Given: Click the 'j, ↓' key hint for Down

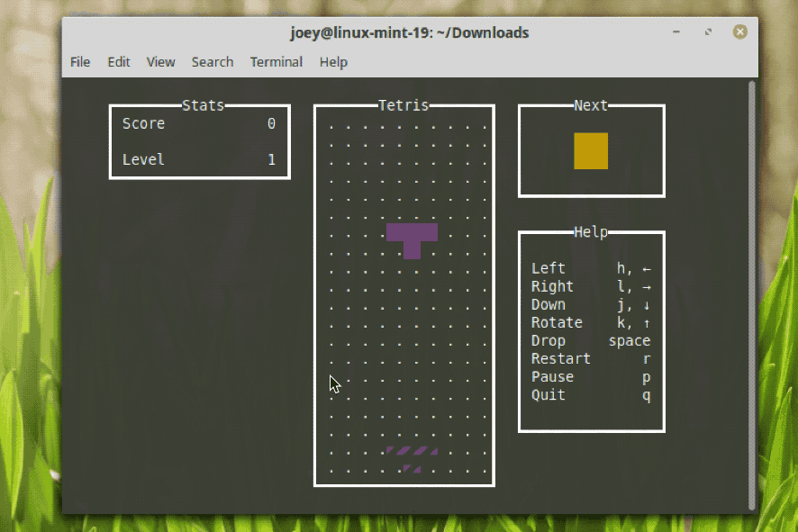Looking at the screenshot, I should (x=633, y=304).
